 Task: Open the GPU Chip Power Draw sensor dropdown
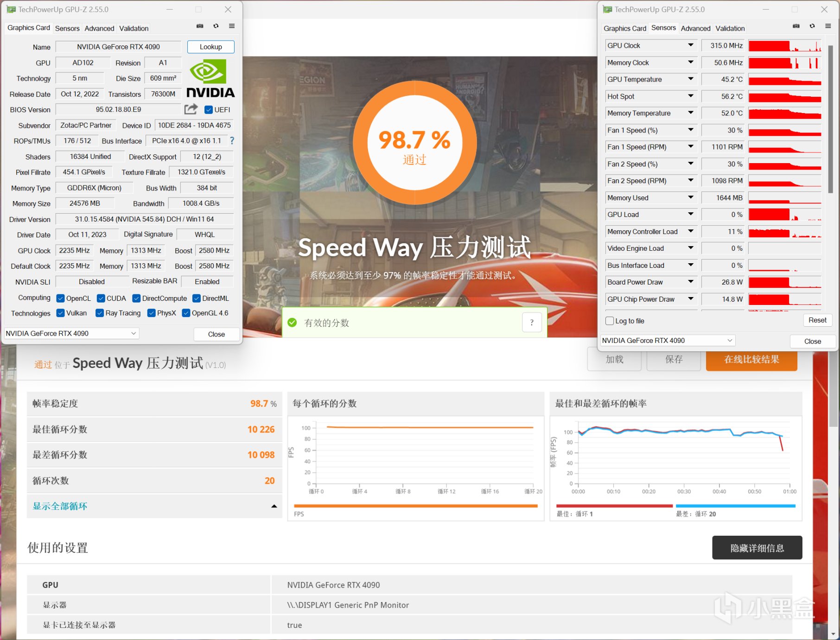tap(691, 299)
